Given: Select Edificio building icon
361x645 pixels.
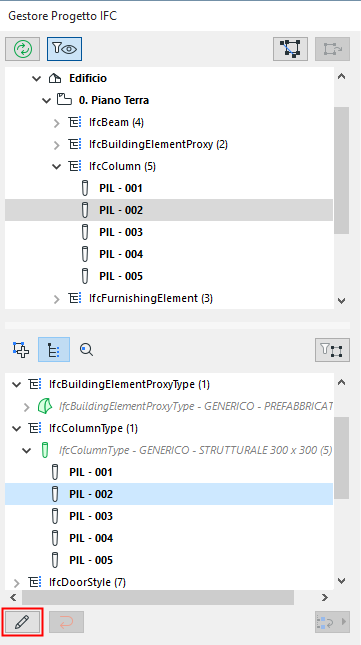Looking at the screenshot, I should (x=54, y=78).
